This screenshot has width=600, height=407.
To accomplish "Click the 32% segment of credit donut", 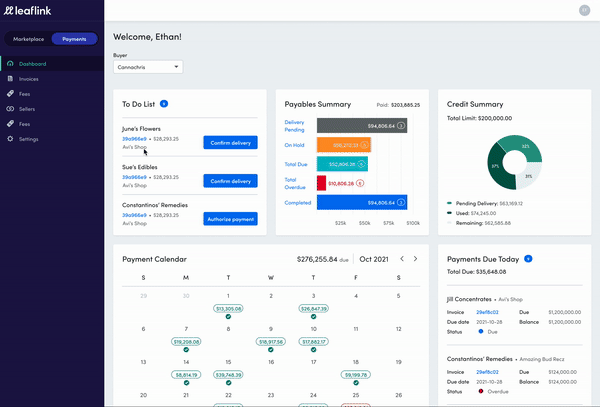I will [525, 147].
